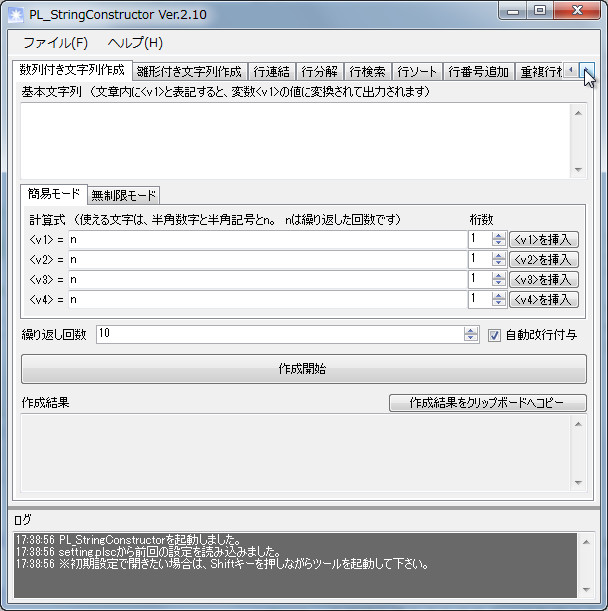This screenshot has width=608, height=611.
Task: Maximize the PL_StringConstructor window
Action: point(540,11)
